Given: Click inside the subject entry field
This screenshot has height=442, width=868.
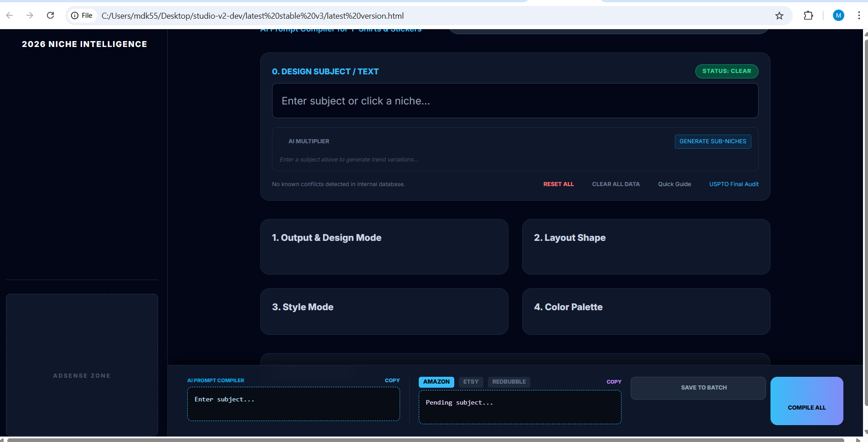Looking at the screenshot, I should click(514, 101).
